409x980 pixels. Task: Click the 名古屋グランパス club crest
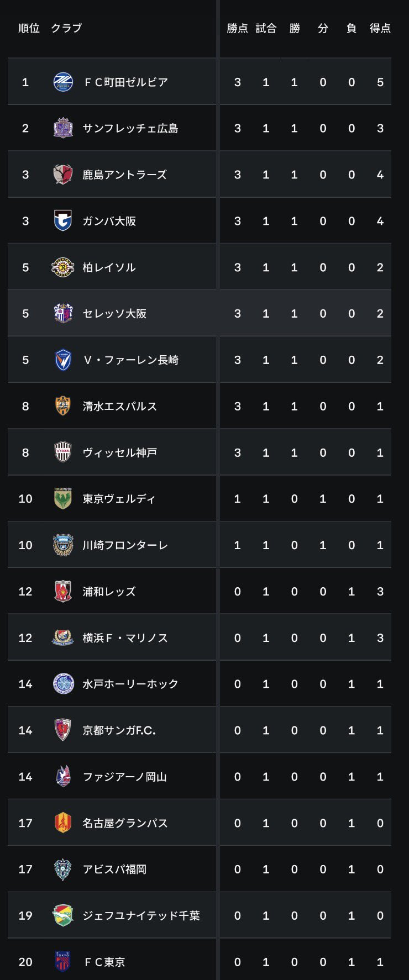63,823
